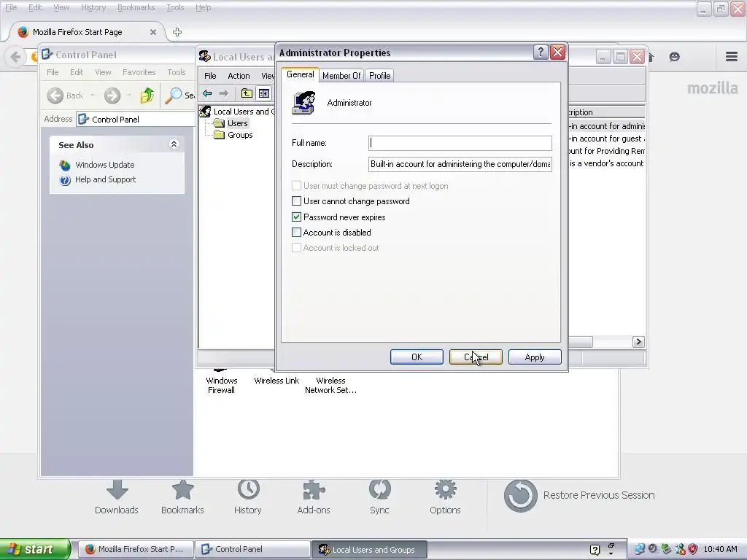Click Restore Previous Session

click(579, 496)
